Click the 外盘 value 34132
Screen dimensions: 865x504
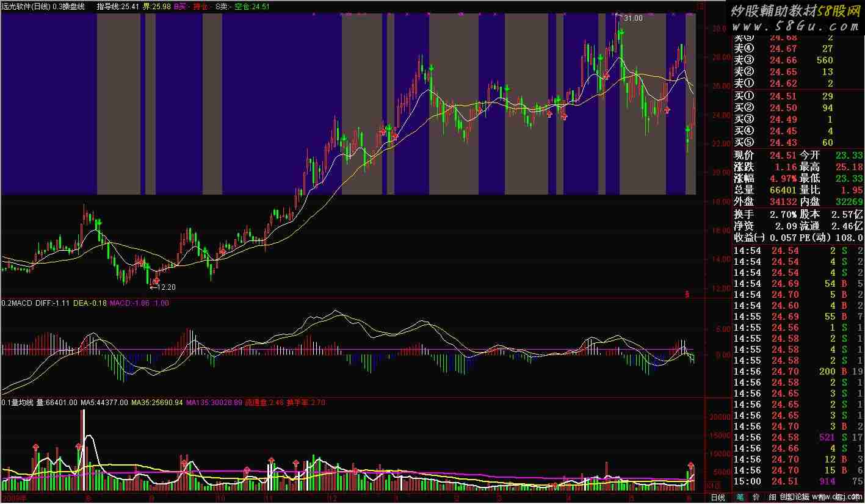(x=782, y=202)
